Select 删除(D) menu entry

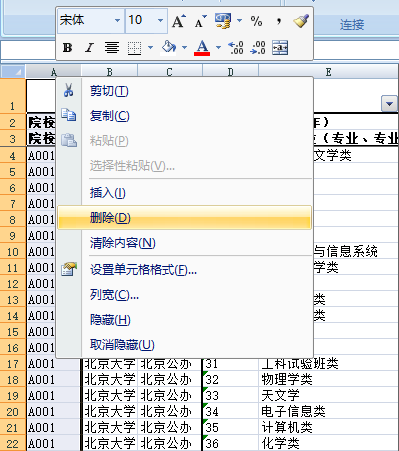(185, 218)
